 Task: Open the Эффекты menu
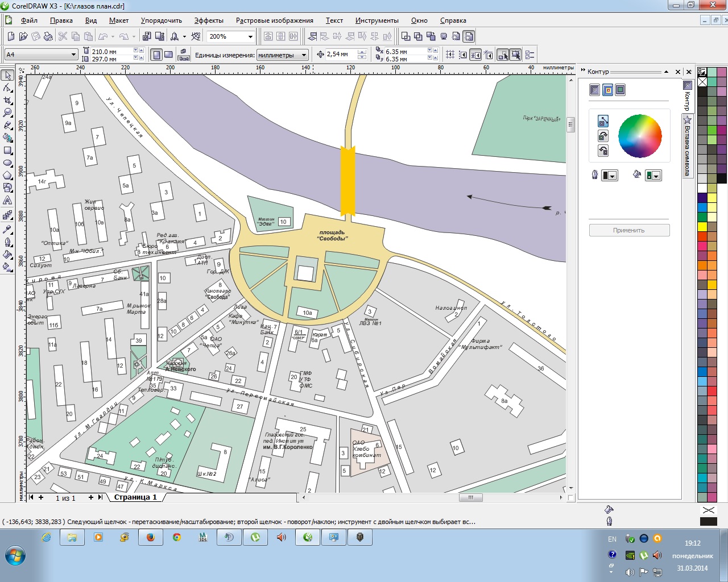(208, 20)
